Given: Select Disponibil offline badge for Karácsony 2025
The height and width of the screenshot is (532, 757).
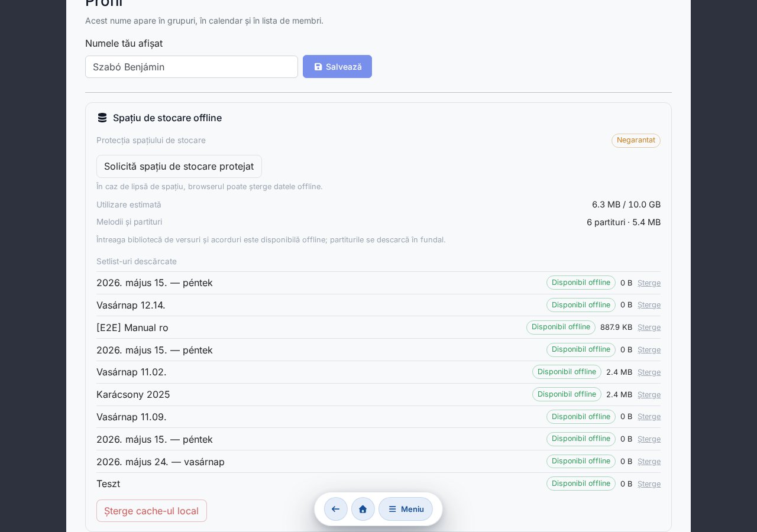Looking at the screenshot, I should (x=567, y=394).
